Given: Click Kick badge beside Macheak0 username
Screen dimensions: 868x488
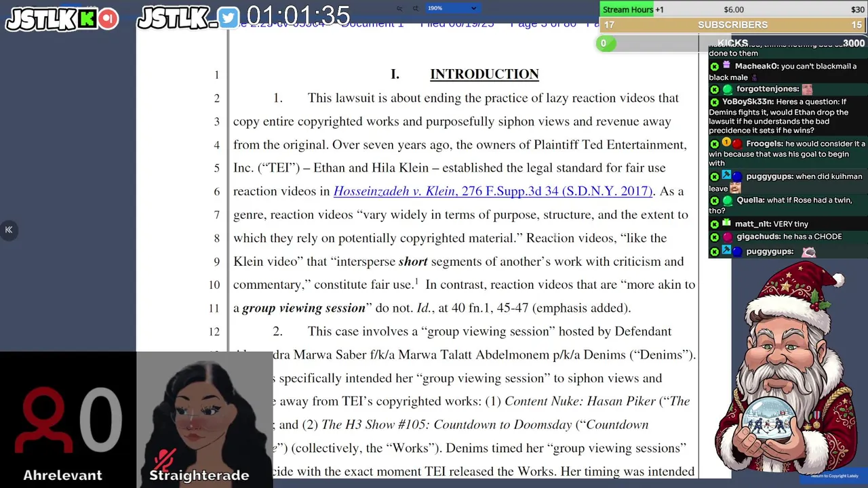Looking at the screenshot, I should tap(714, 66).
